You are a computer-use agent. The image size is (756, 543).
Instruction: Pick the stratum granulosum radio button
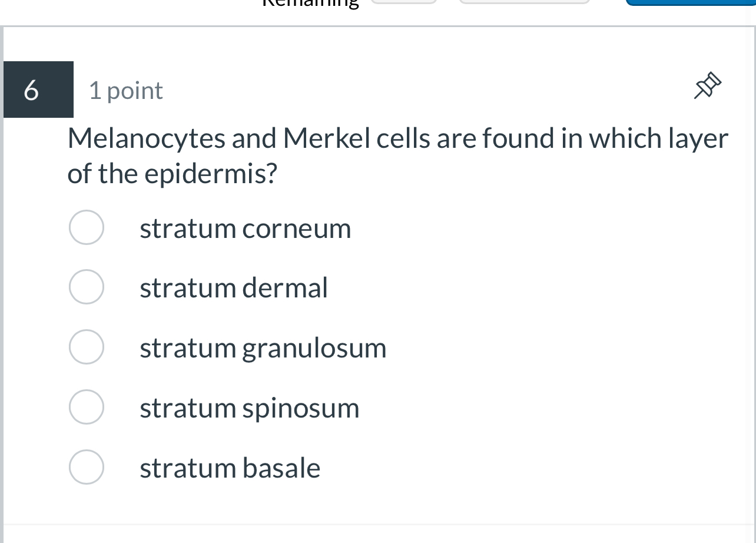tap(87, 347)
